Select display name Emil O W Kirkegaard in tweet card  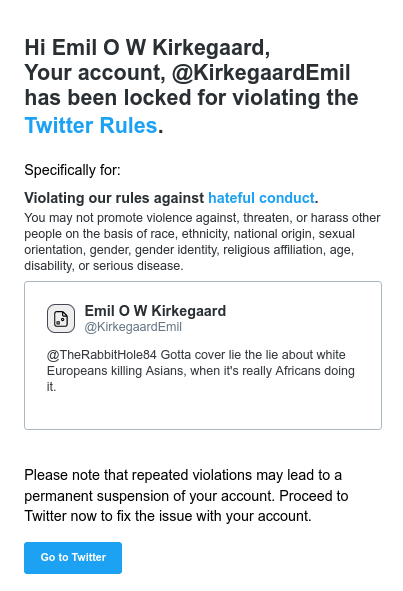155,311
